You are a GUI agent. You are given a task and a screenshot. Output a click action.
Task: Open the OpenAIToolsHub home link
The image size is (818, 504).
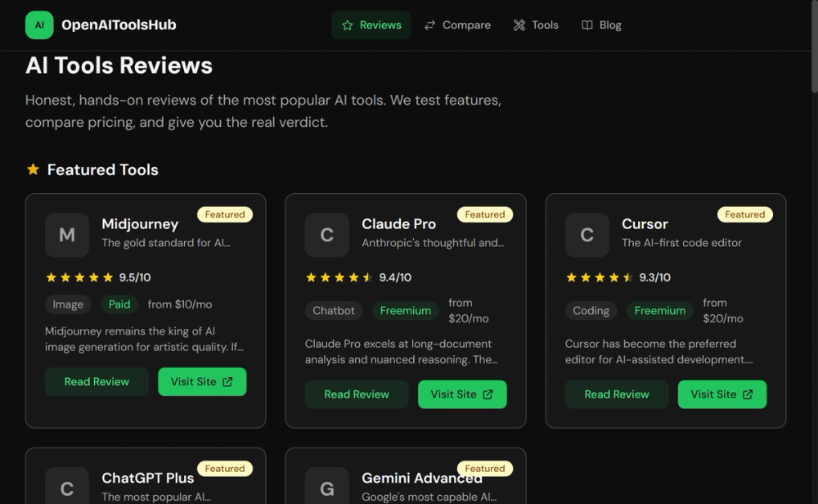click(101, 25)
